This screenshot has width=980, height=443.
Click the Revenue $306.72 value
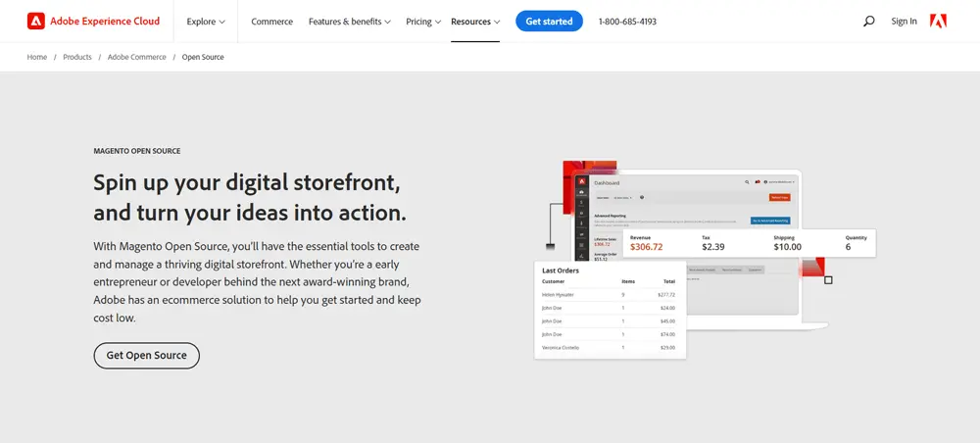(x=646, y=247)
